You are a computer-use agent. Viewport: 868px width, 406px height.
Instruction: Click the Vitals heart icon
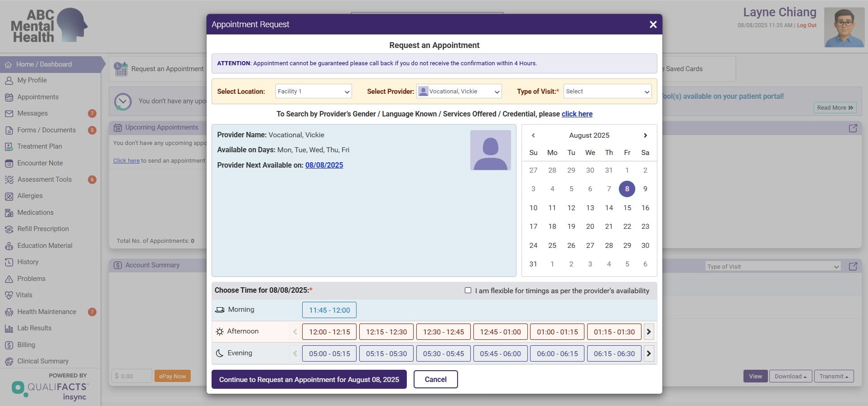[x=9, y=295]
